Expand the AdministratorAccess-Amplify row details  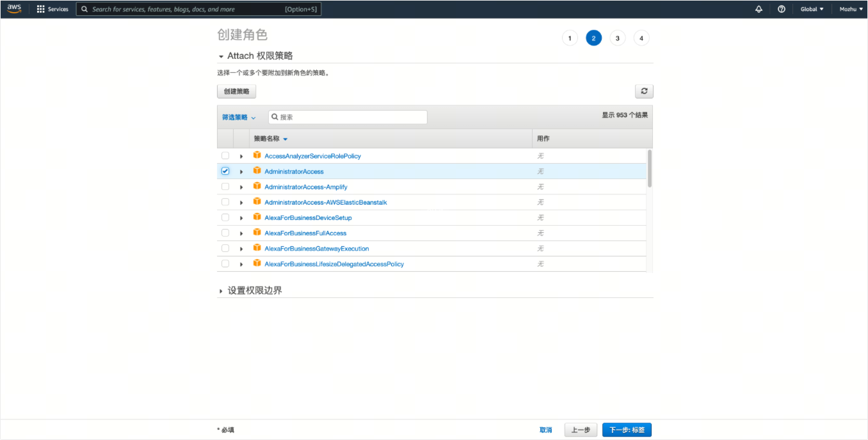click(x=241, y=187)
